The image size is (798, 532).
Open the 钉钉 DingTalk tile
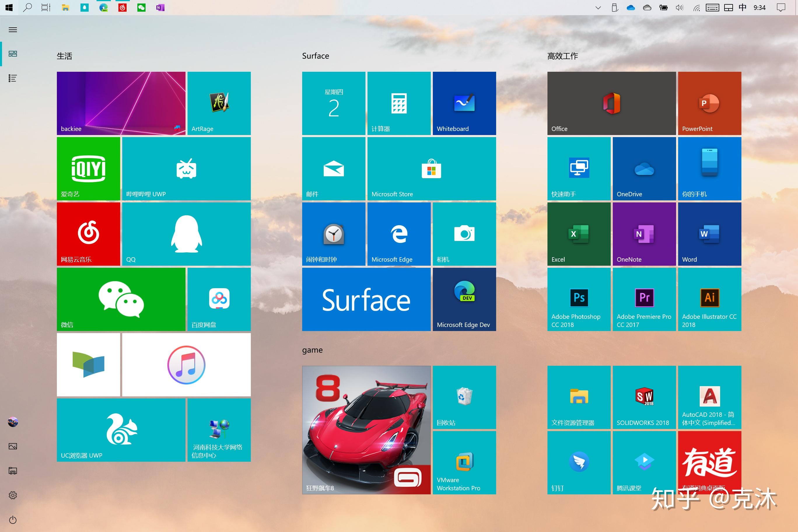(579, 463)
